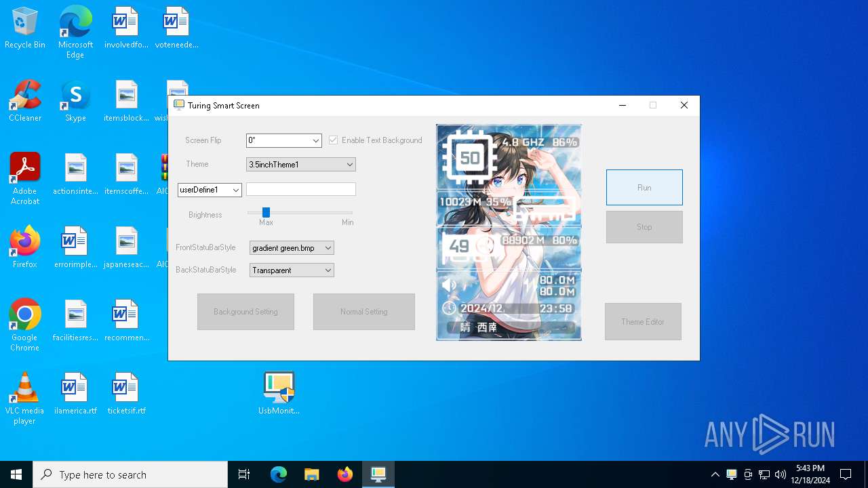Viewport: 868px width, 488px height.
Task: Open CCleaner desktop shortcut
Action: pyautogui.click(x=25, y=102)
